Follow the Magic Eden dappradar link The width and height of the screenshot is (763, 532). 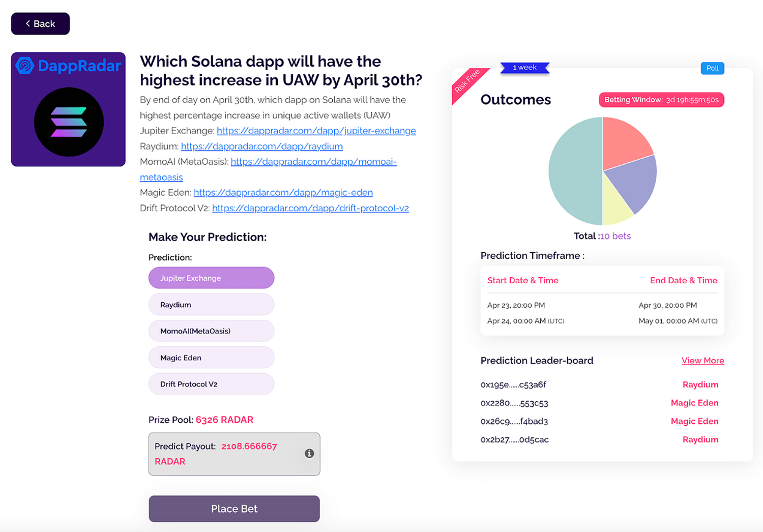click(x=283, y=193)
